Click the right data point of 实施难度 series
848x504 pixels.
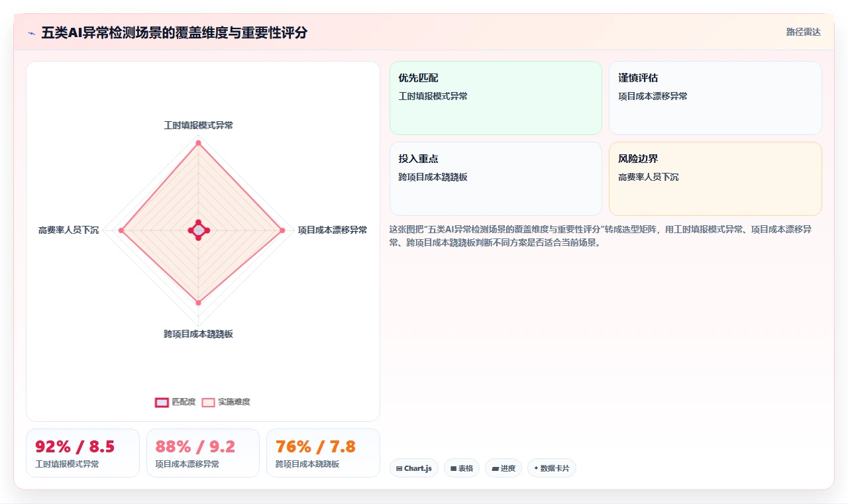pos(282,230)
